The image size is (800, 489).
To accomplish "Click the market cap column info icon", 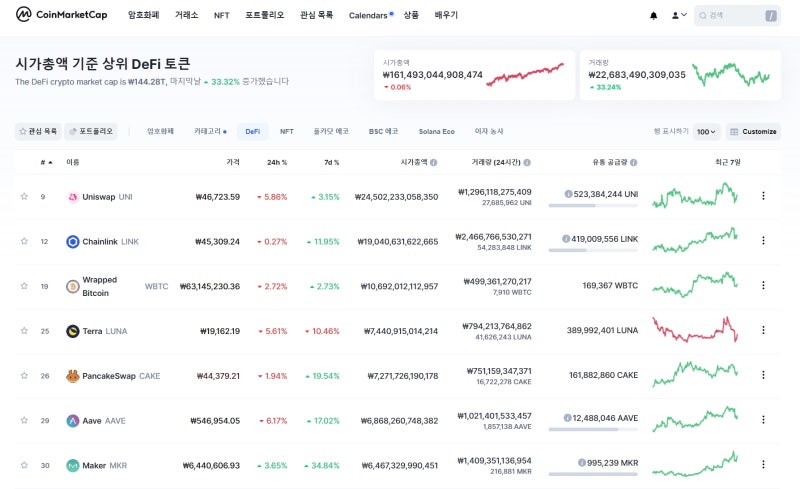I will point(434,162).
